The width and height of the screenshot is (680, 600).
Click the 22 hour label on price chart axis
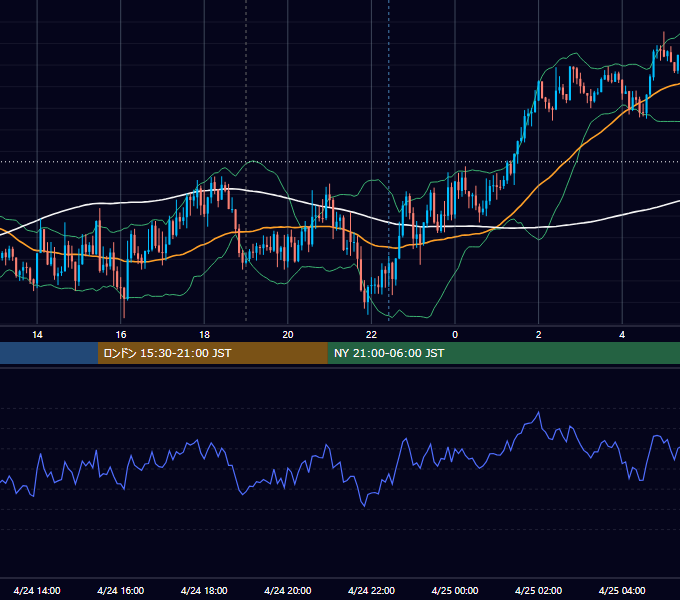371,335
